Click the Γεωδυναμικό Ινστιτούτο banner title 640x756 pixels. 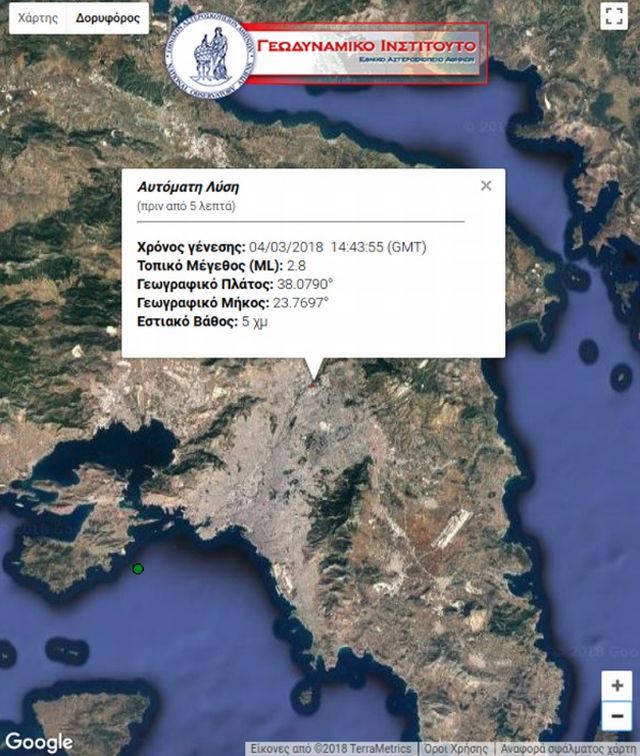click(366, 46)
